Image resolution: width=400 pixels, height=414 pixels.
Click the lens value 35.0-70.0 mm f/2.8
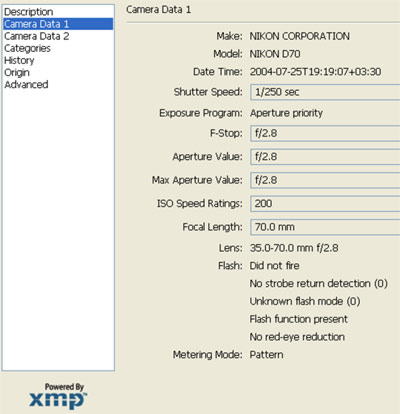(x=294, y=248)
